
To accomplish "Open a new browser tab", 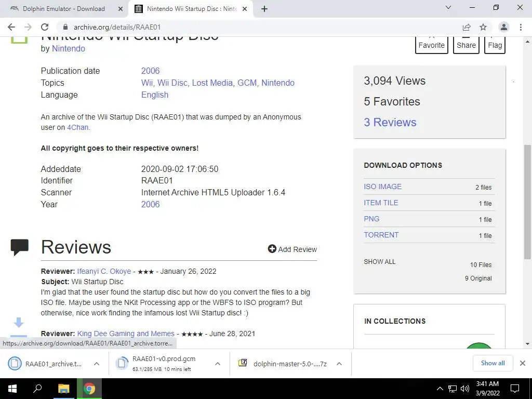I will 264,9.
